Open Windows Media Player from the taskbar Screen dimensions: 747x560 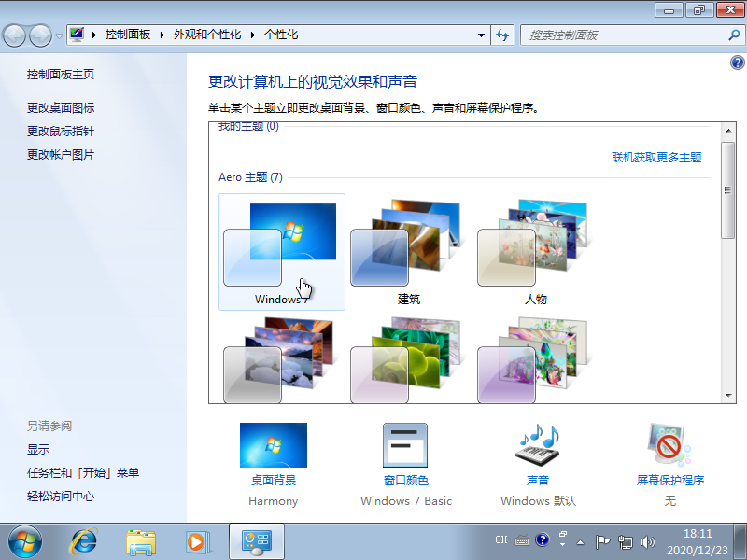click(196, 540)
